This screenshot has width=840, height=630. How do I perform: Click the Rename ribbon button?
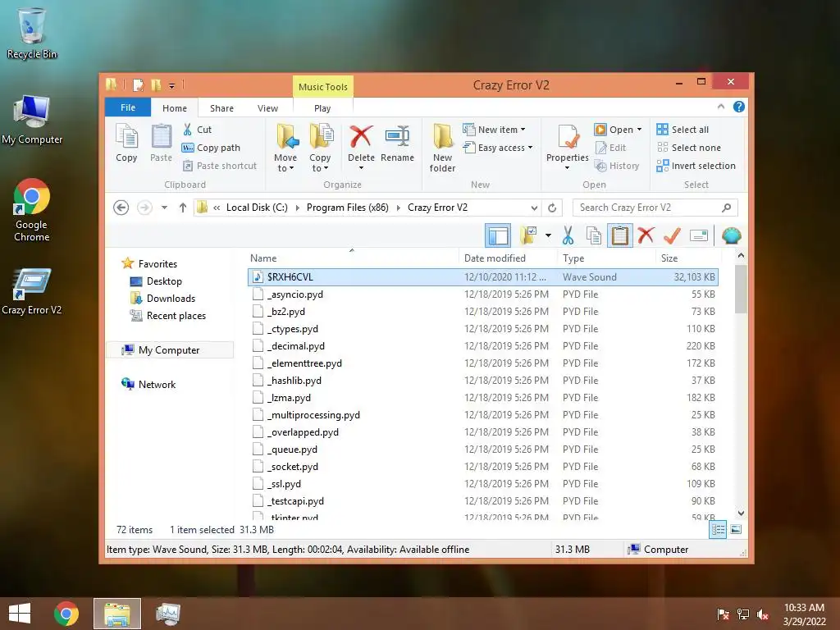click(397, 143)
